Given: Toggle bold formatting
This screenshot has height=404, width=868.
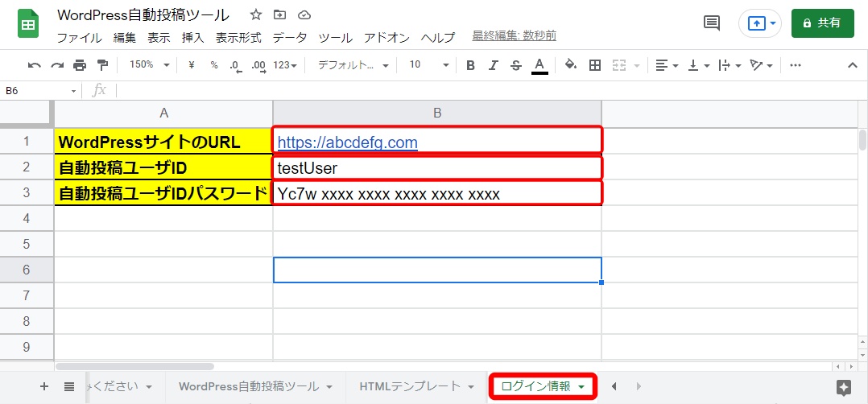Looking at the screenshot, I should pos(470,65).
